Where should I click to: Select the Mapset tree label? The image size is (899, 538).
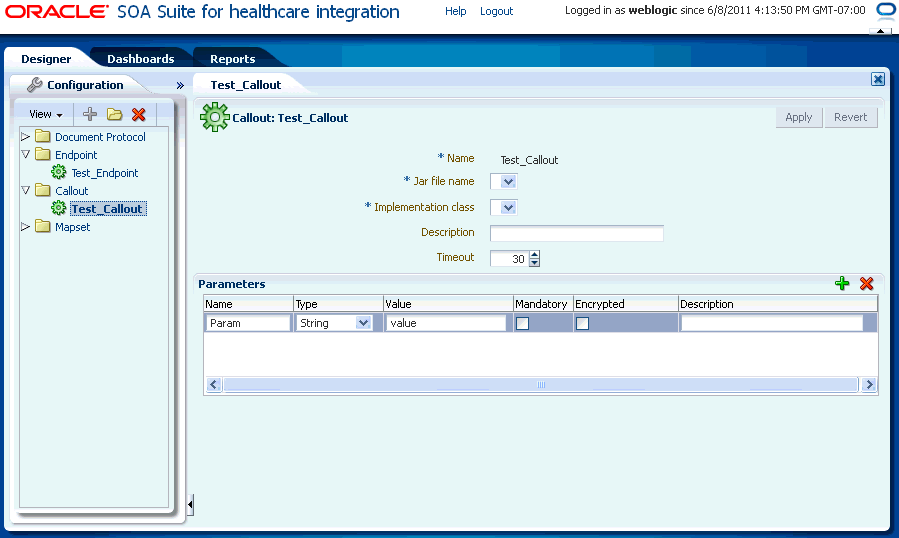[72, 227]
